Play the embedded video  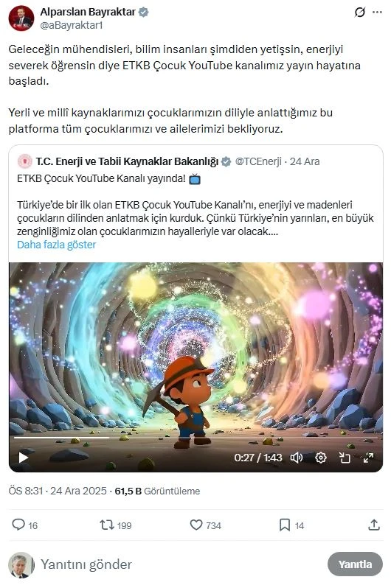24,458
